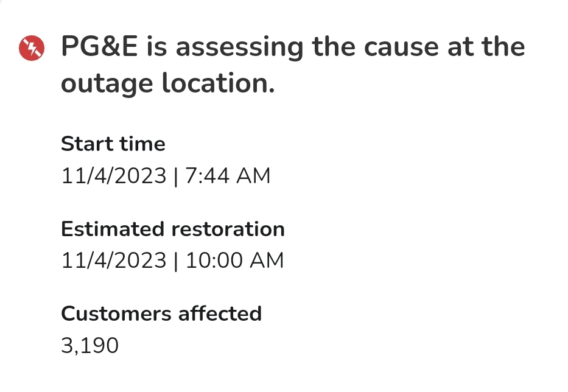Click the 3,190 customers count
This screenshot has height=392, width=568.
90,346
